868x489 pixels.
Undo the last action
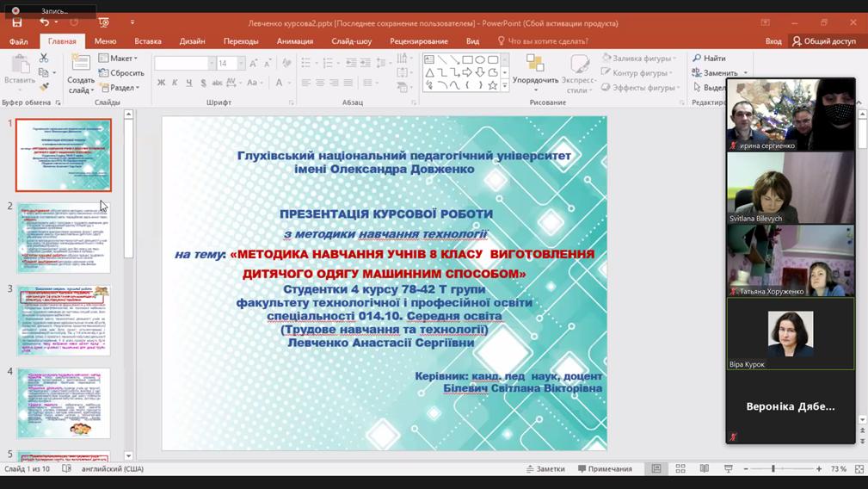click(x=45, y=22)
